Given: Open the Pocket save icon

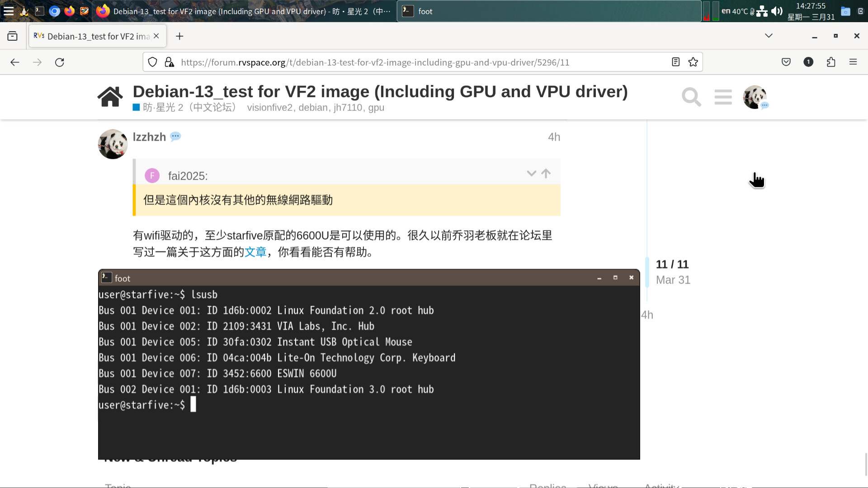Looking at the screenshot, I should 786,62.
